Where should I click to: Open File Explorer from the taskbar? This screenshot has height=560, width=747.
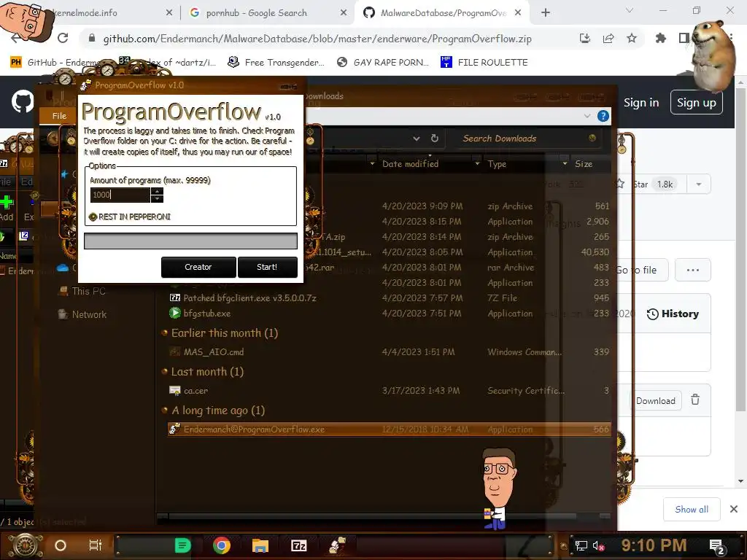point(260,545)
